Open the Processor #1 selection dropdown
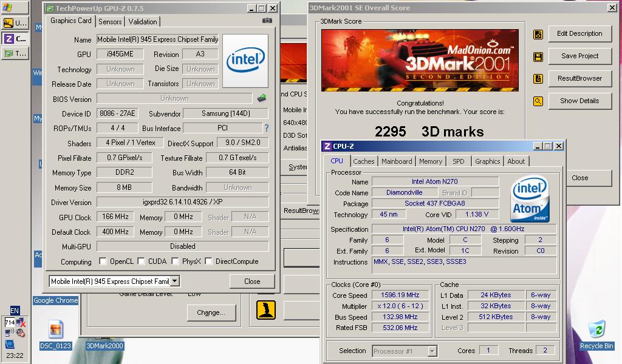This screenshot has width=622, height=364. click(432, 351)
